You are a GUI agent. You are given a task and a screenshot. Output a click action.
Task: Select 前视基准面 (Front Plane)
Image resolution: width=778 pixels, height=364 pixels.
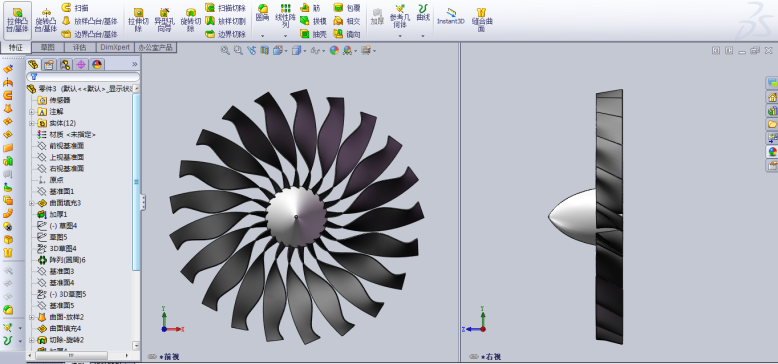(x=61, y=146)
